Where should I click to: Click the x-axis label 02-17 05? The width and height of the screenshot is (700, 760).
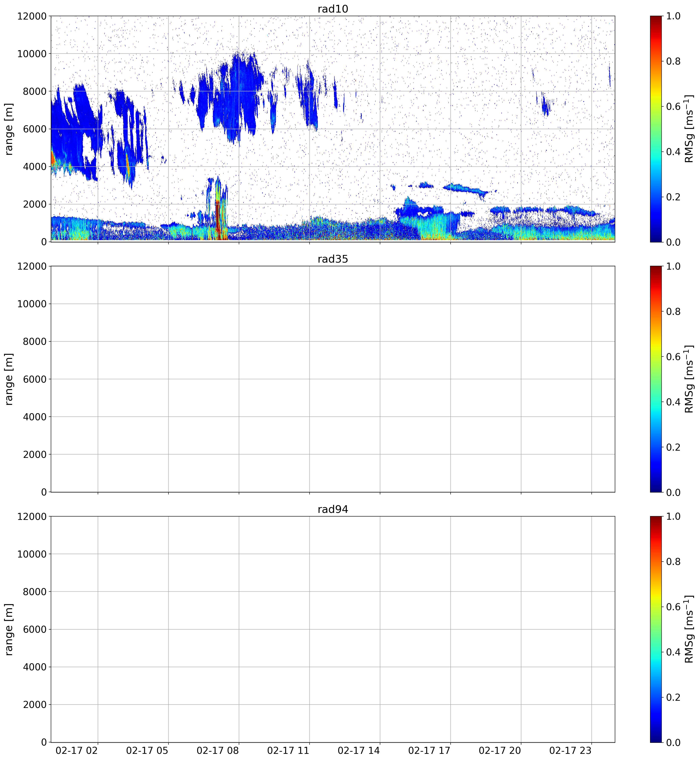(147, 750)
